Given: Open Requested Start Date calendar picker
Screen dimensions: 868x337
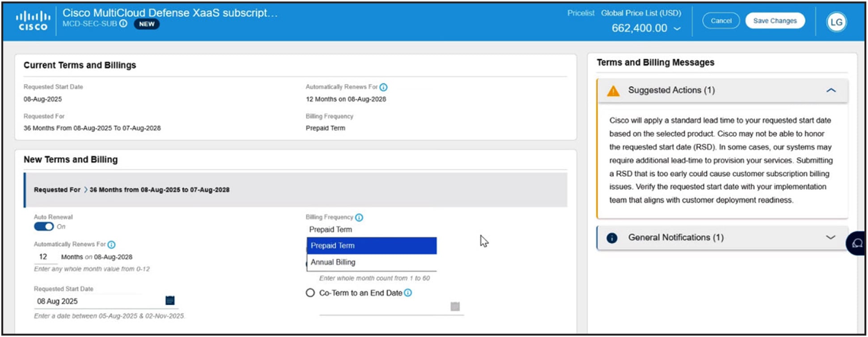Looking at the screenshot, I should pos(170,300).
